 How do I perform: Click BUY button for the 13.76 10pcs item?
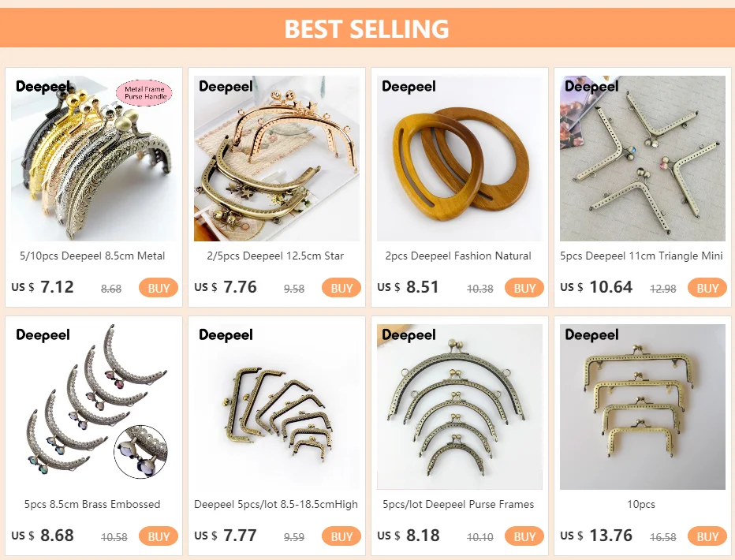(x=707, y=536)
